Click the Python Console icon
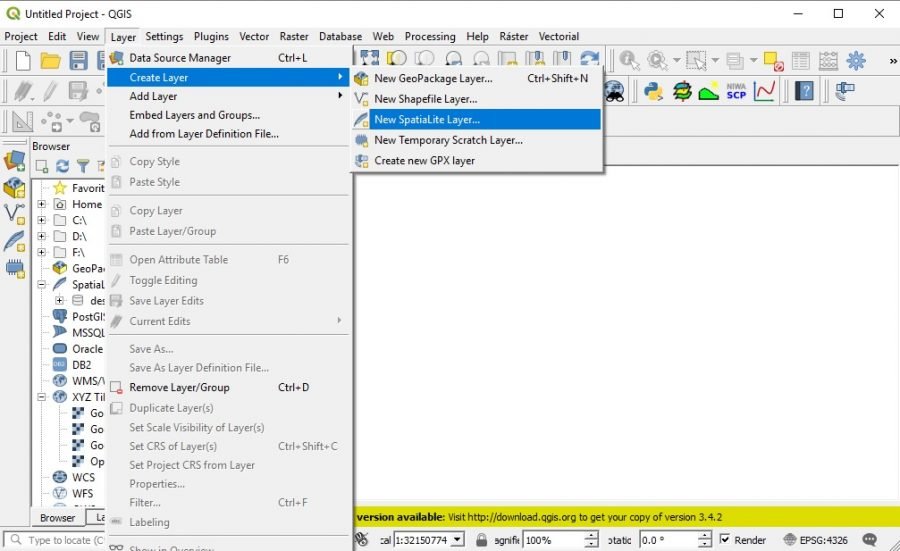900x551 pixels. (654, 91)
